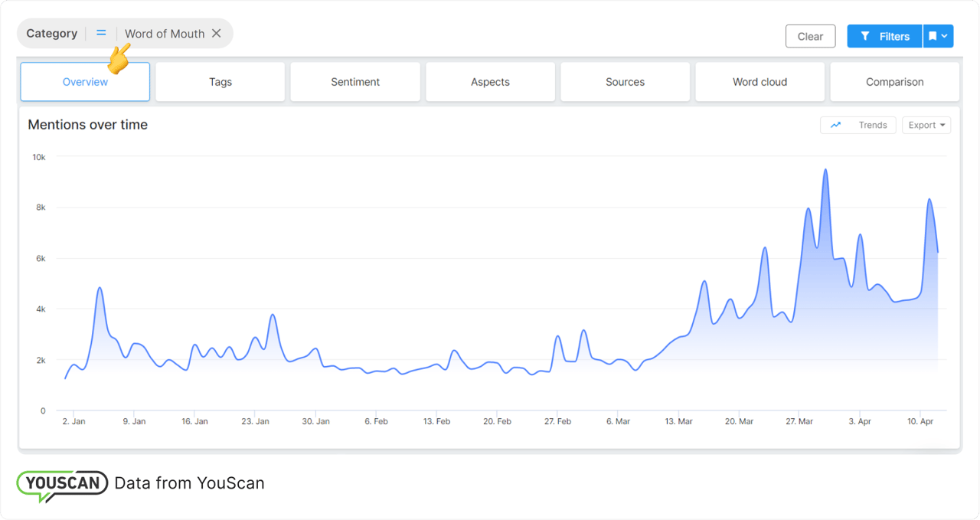
Task: Open the Tags tab
Action: click(220, 82)
